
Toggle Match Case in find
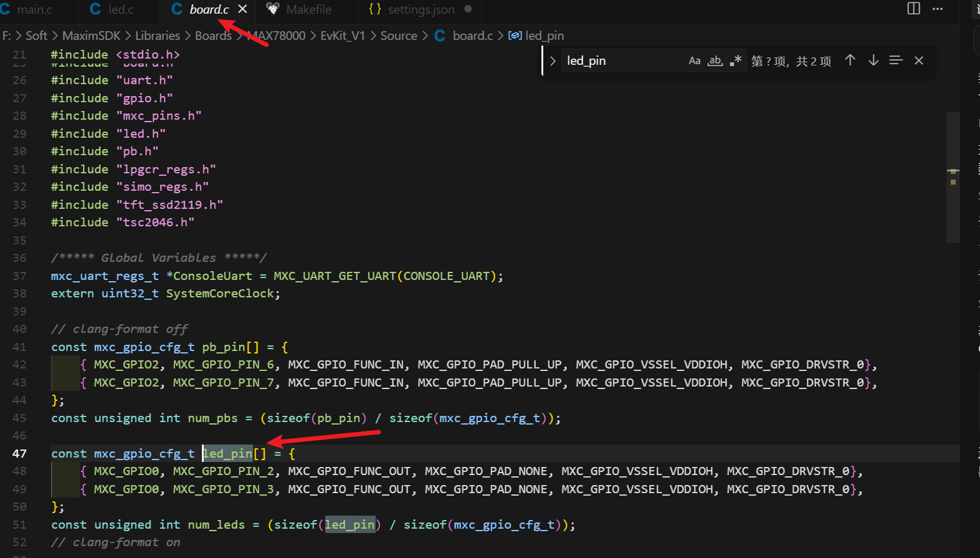point(694,60)
